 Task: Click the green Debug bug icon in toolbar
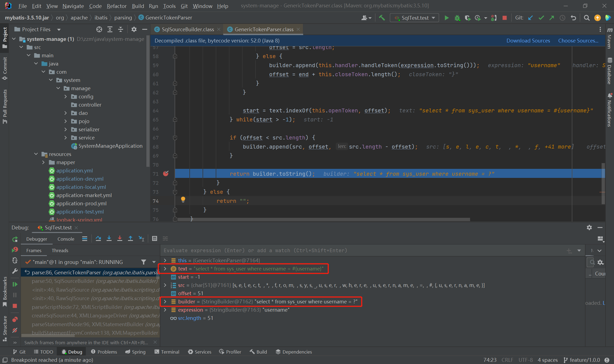[457, 18]
